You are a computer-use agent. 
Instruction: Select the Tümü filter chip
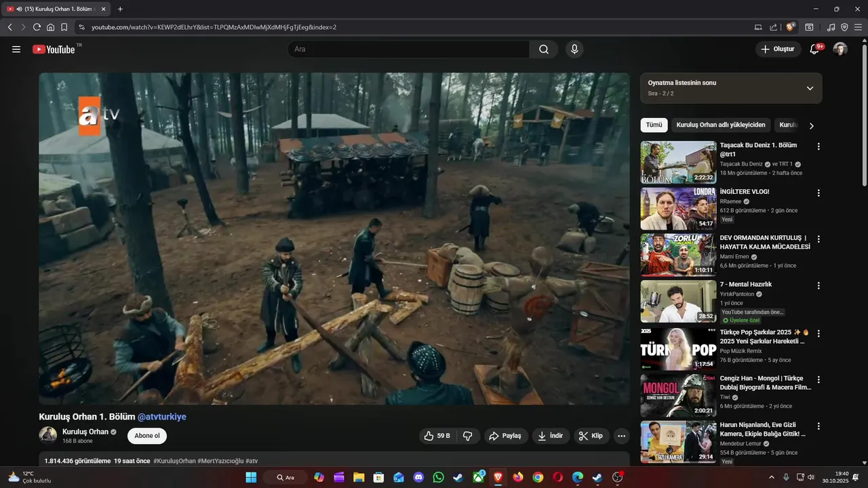point(654,125)
